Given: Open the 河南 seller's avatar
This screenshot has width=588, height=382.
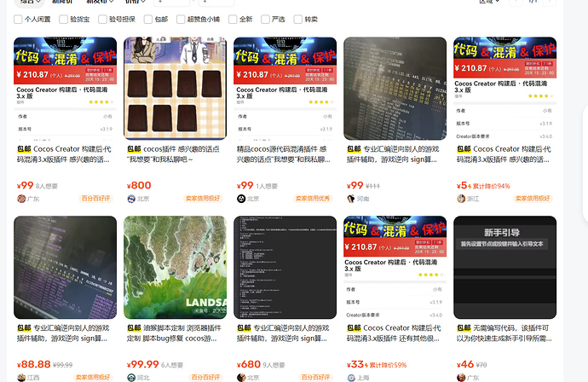Looking at the screenshot, I should point(351,199).
